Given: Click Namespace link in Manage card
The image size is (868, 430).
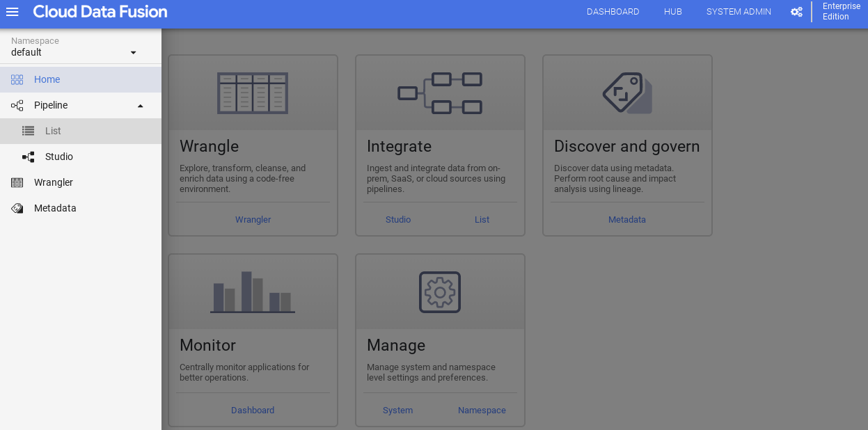Looking at the screenshot, I should 482,411.
